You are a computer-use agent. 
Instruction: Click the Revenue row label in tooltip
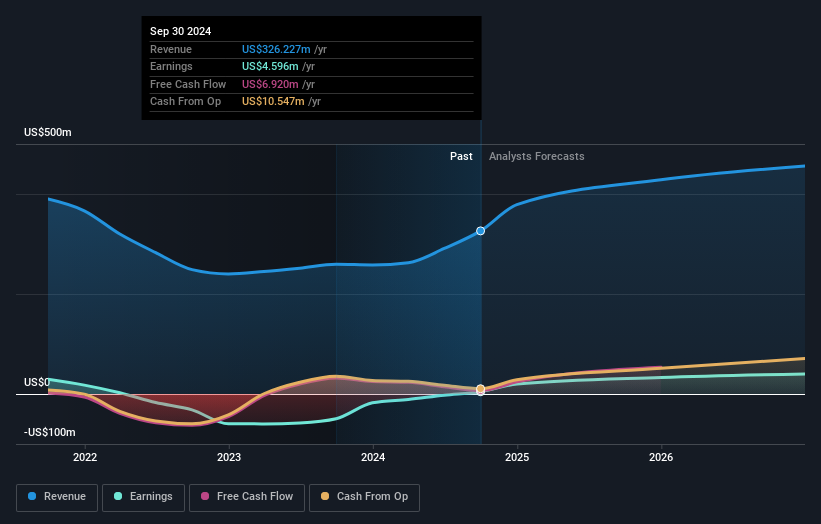coord(171,49)
